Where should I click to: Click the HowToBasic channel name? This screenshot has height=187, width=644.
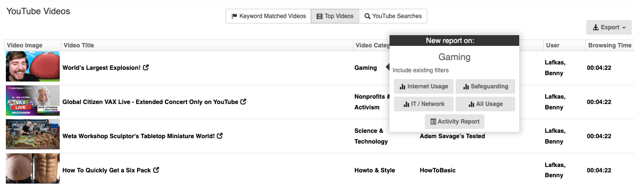[437, 170]
